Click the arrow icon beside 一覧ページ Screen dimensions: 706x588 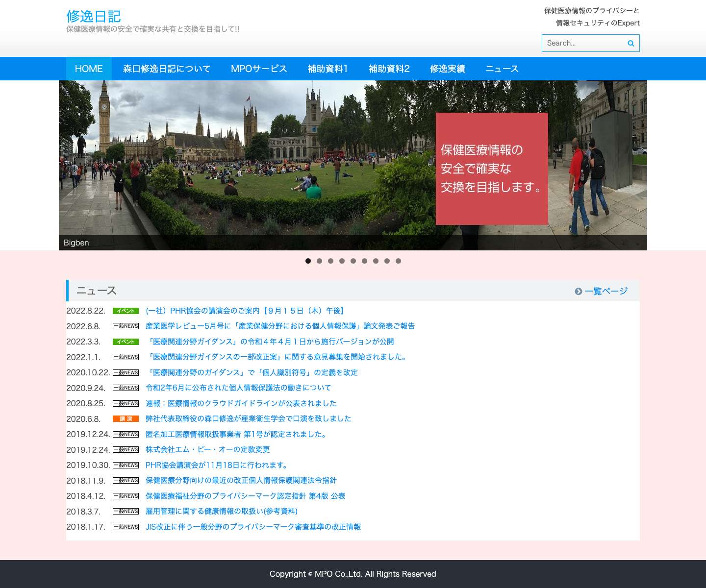[x=579, y=292]
